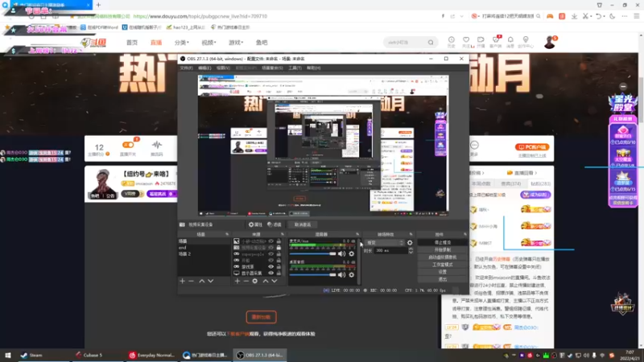This screenshot has height=362, width=644.
Task: Undock the 控件 panel via its corner icon
Action: 465,234
